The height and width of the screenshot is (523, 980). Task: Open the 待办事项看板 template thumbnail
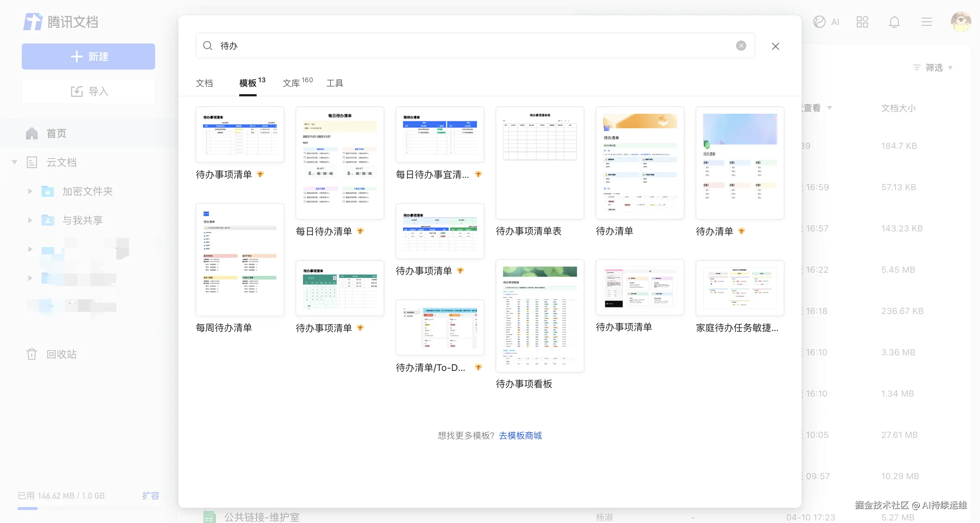click(x=539, y=315)
